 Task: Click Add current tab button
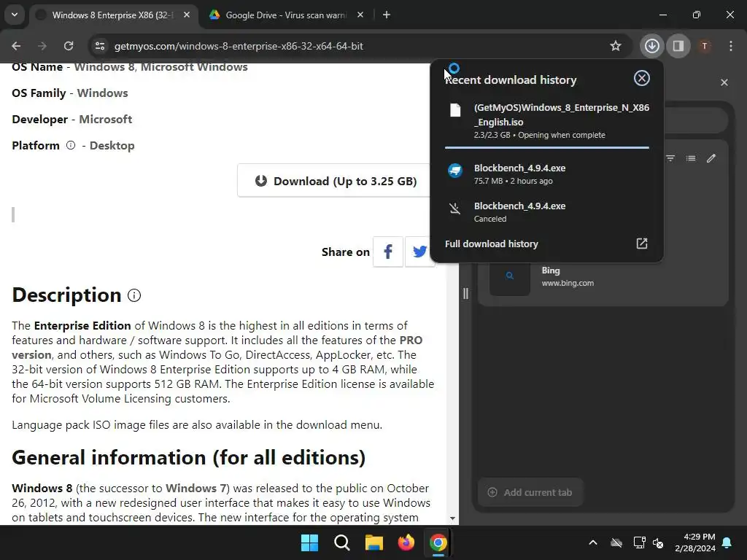click(x=530, y=492)
